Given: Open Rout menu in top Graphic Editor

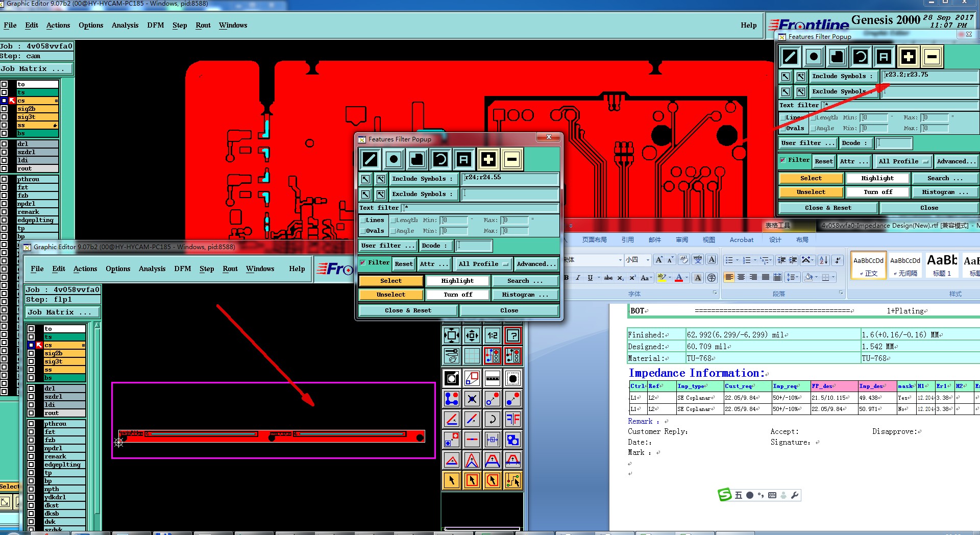Looking at the screenshot, I should pos(203,25).
